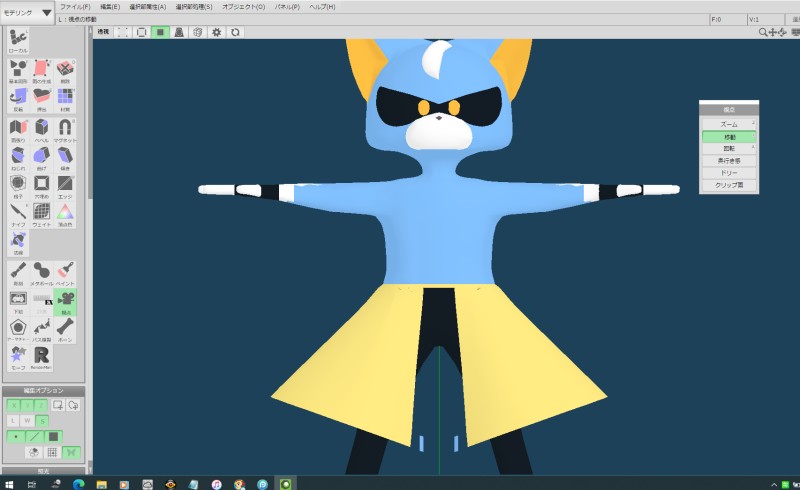Viewport: 800px width, 490px height.
Task: Toggle line edge editing mode
Action: [x=34, y=437]
